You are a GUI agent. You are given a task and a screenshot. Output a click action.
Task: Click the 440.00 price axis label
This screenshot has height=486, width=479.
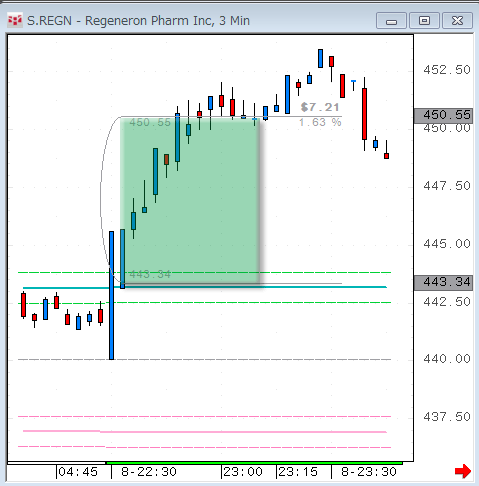click(447, 359)
